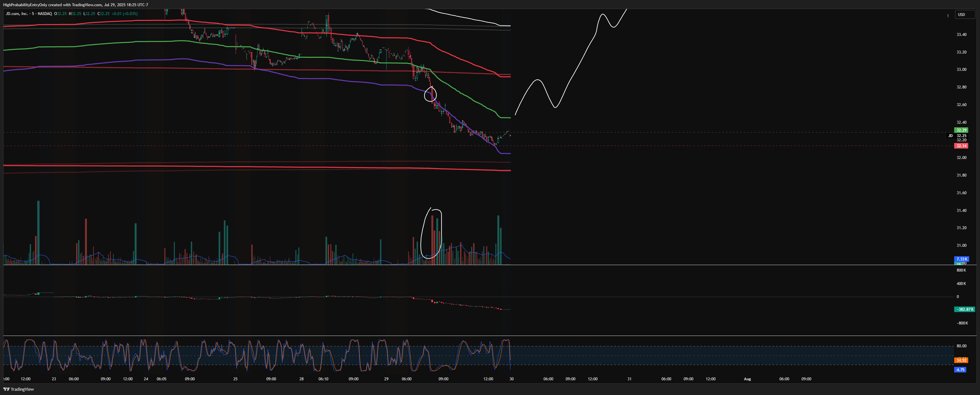Screen dimensions: 980x395
Task: Click the TradingView logo at bottom left
Action: coord(18,389)
